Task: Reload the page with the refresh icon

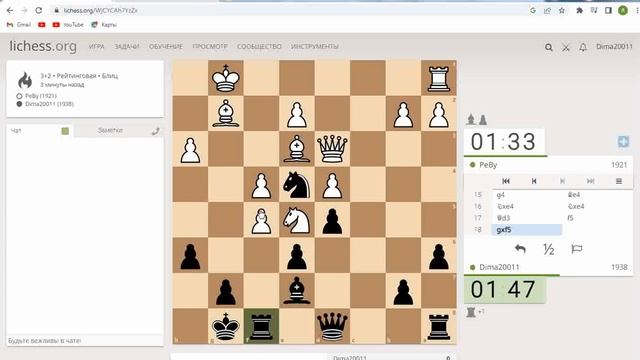Action: [38, 10]
